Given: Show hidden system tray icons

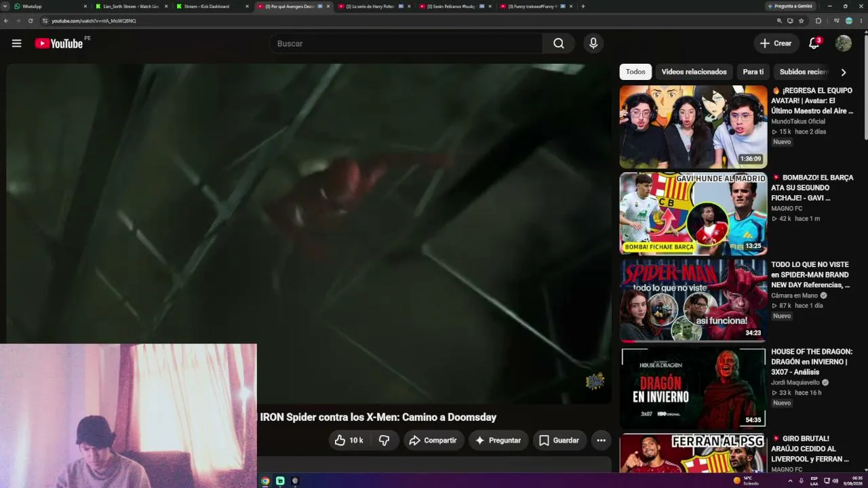Looking at the screenshot, I should coord(790,481).
